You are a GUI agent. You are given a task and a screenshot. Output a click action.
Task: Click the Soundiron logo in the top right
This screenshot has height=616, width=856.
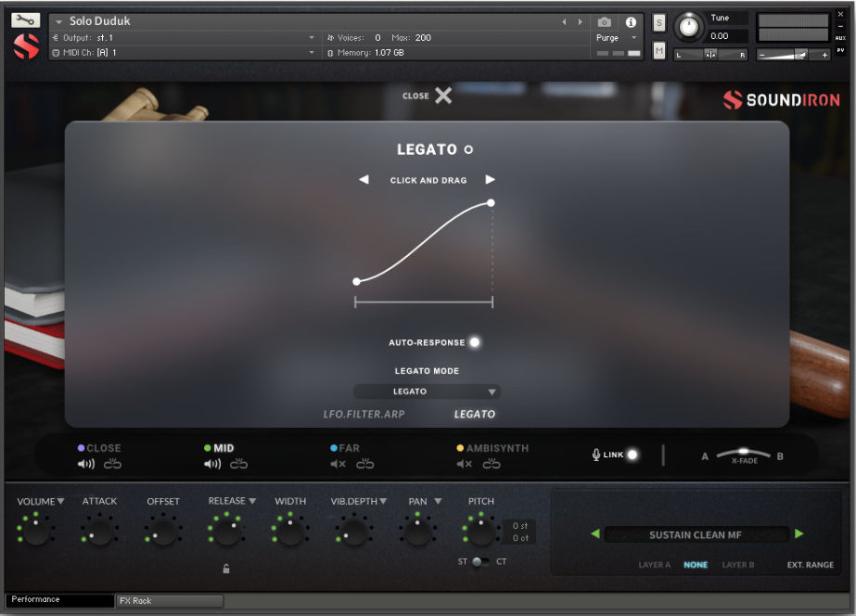click(x=782, y=100)
